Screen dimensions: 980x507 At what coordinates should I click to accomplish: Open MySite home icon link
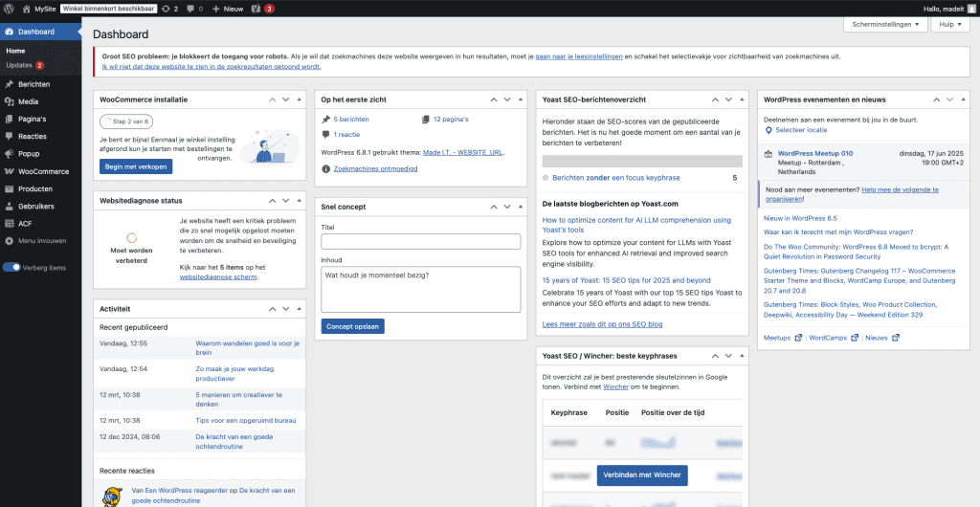(x=26, y=9)
